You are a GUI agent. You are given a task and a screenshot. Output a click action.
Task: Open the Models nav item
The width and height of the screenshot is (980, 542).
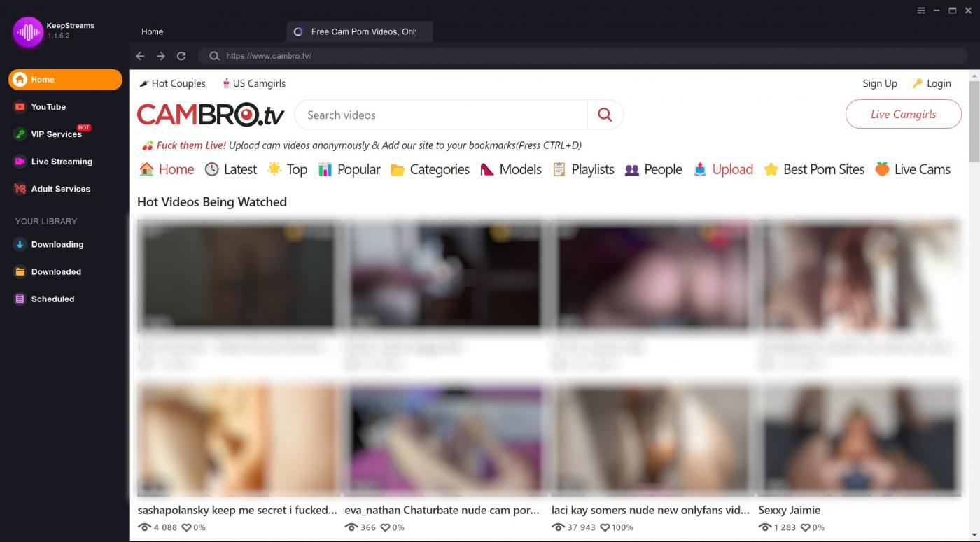click(x=510, y=169)
